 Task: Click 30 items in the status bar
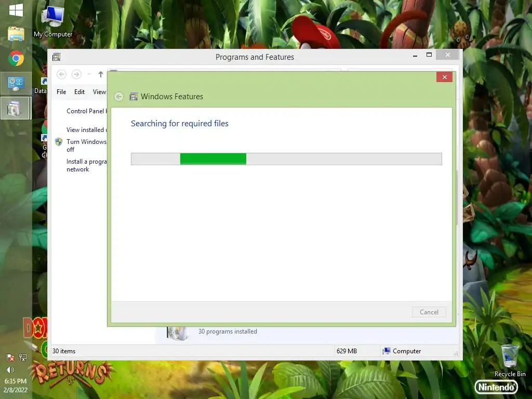[64, 351]
